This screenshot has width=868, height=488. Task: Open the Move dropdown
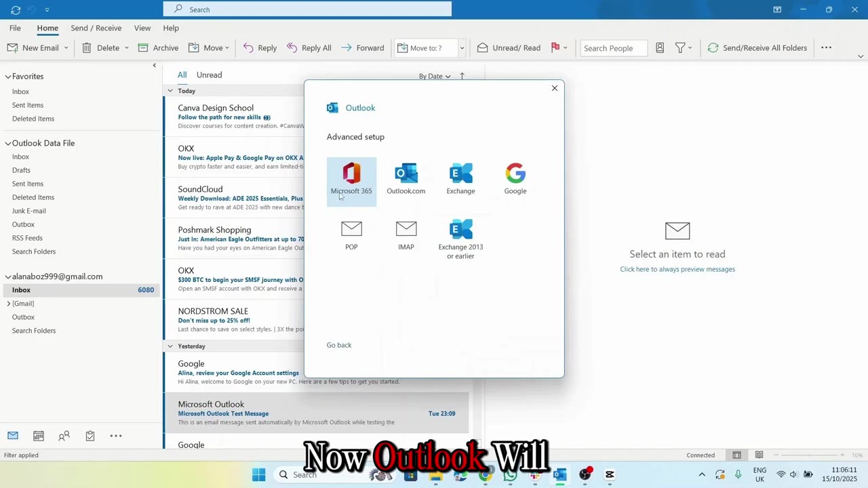[209, 47]
